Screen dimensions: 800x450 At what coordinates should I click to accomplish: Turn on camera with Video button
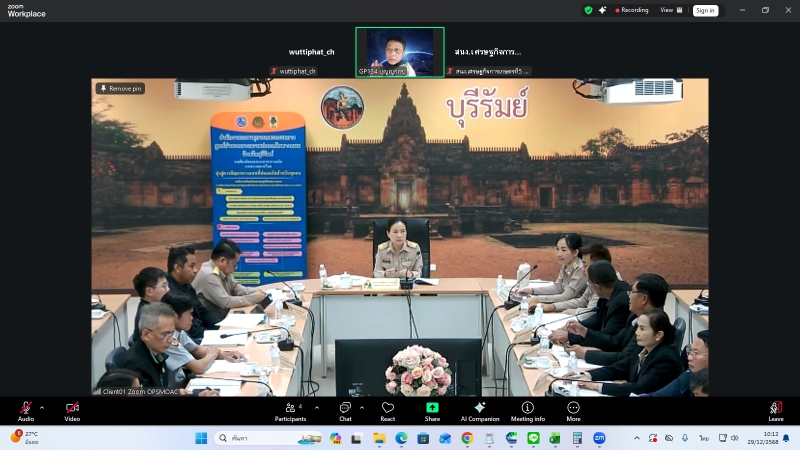[72, 411]
